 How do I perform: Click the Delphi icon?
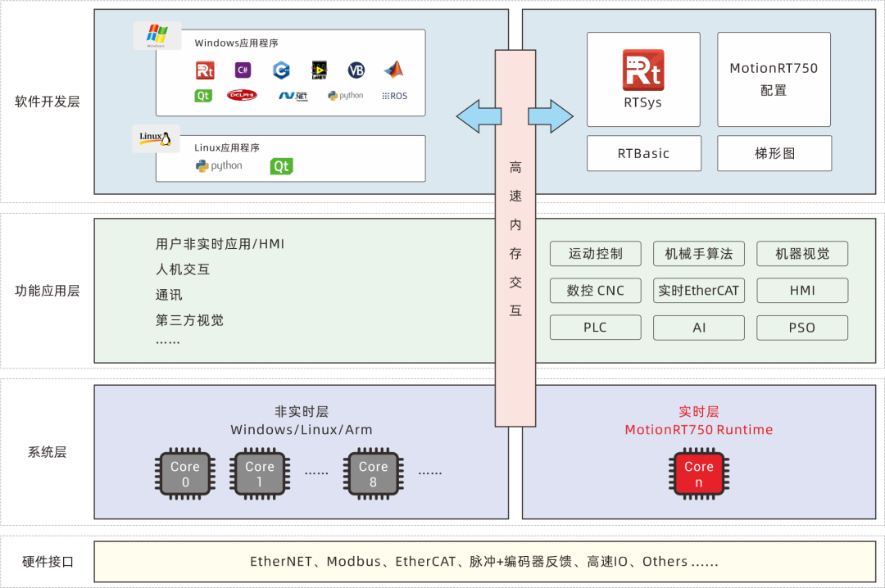click(x=243, y=95)
